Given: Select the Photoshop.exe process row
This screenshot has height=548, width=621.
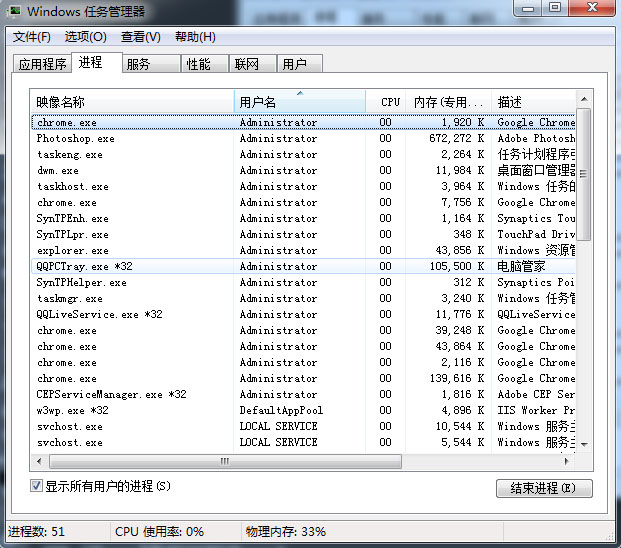Looking at the screenshot, I should 303,138.
